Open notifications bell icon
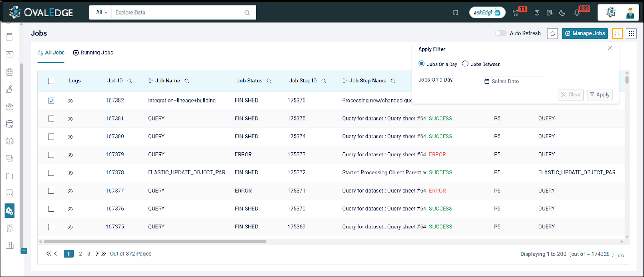Image resolution: width=644 pixels, height=277 pixels. coord(577,13)
